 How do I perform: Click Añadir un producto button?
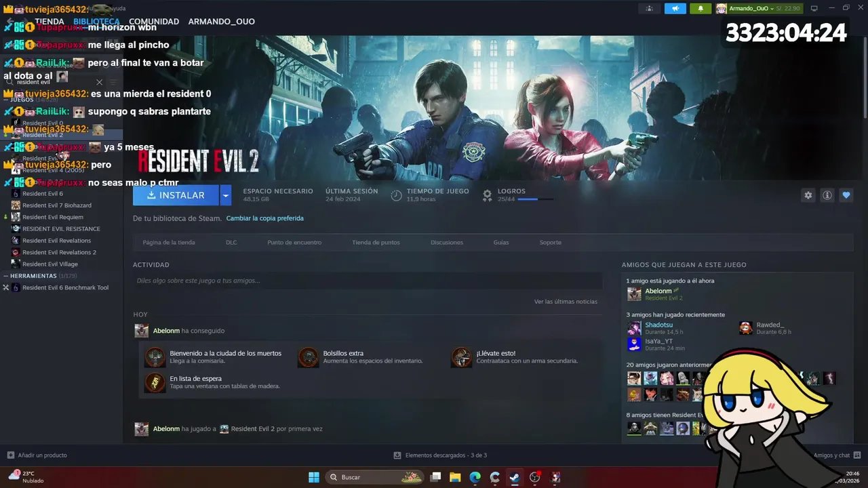point(37,455)
